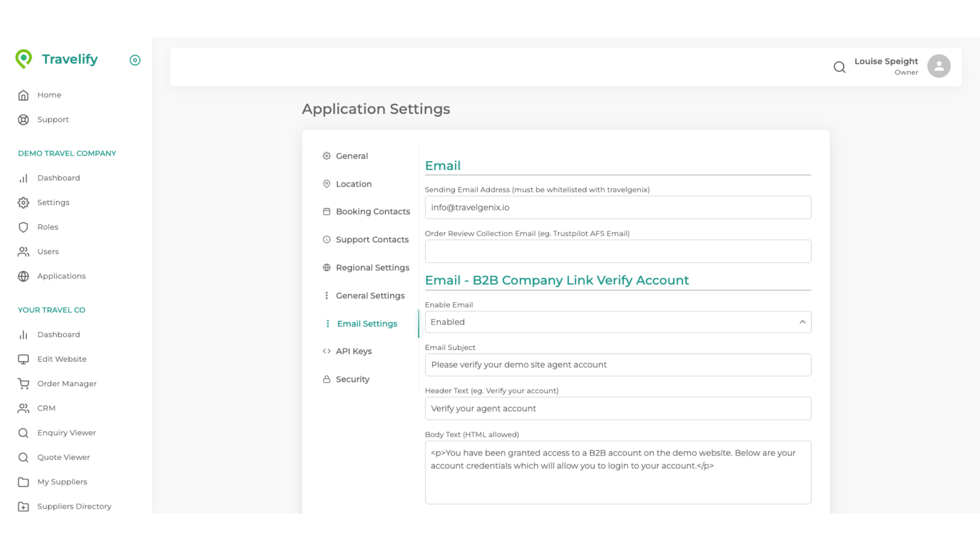
Task: Open the Suppliers Directory
Action: coord(74,506)
